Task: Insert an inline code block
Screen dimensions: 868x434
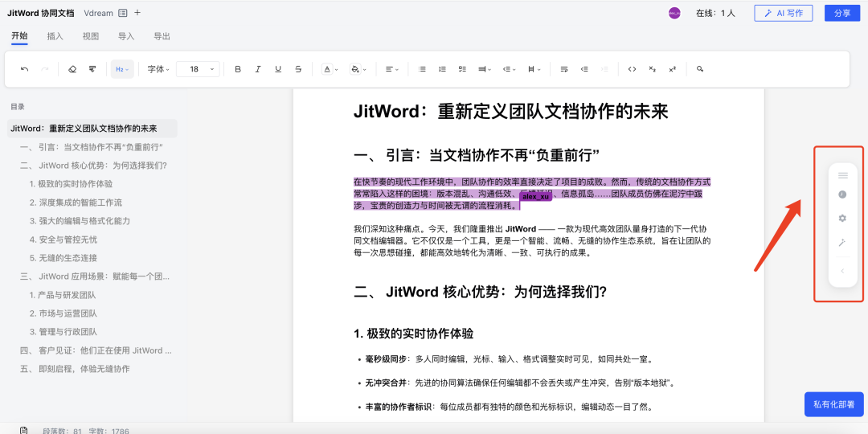Action: 633,69
